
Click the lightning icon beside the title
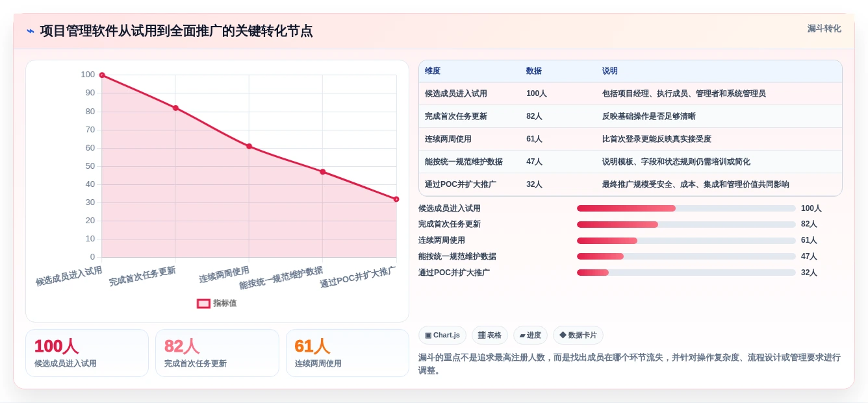coord(31,31)
